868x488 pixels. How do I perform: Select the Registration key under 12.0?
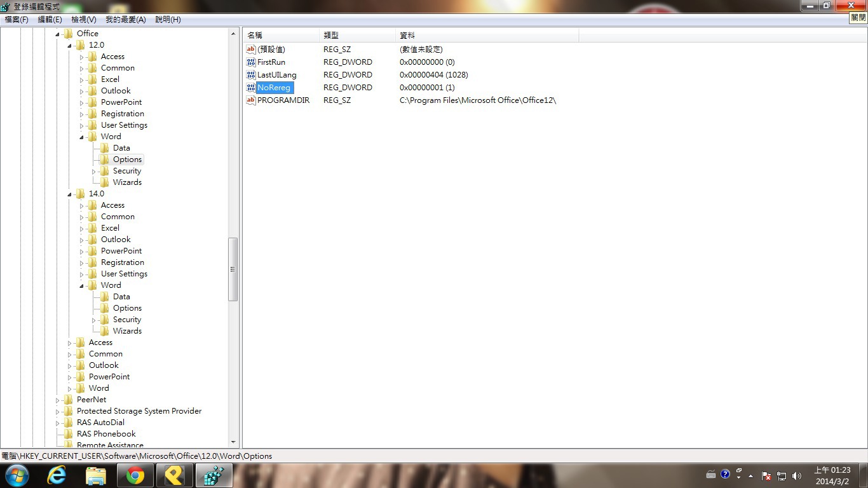pos(123,114)
